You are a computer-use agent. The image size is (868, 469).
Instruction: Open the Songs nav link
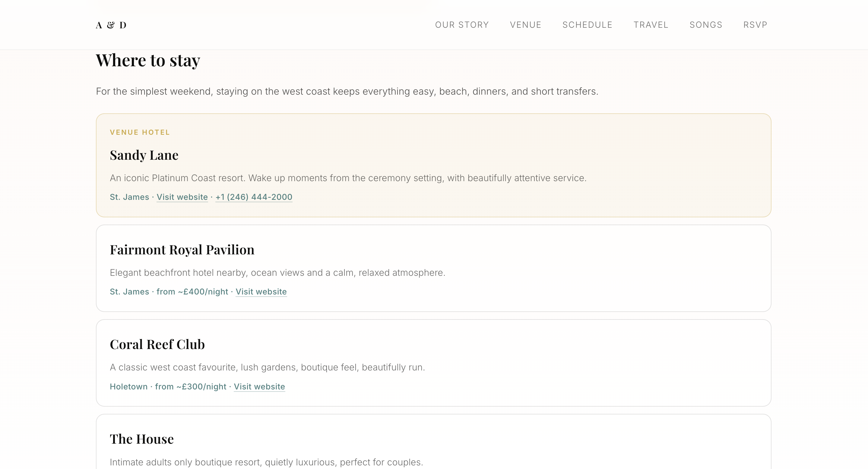(706, 25)
